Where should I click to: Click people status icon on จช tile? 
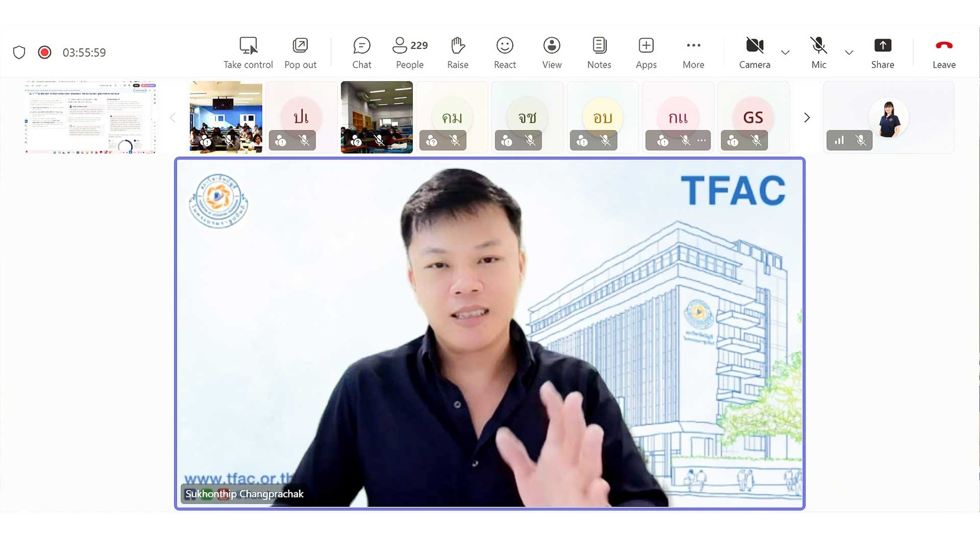point(506,141)
